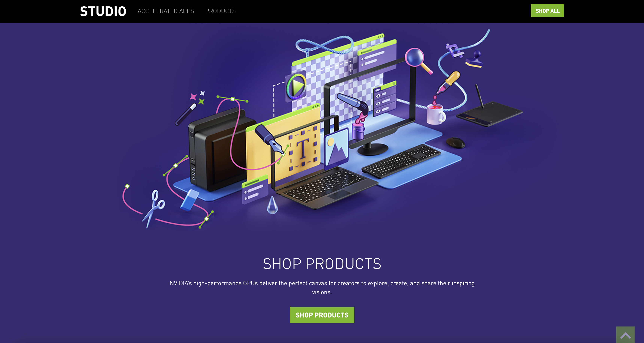Click the blue eraser icon

point(189,200)
